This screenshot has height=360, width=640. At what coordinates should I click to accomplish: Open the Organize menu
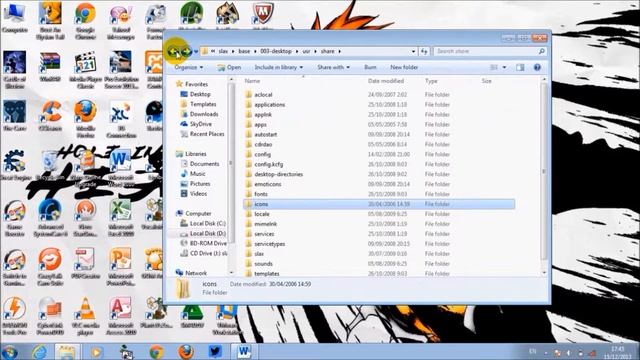pos(189,67)
